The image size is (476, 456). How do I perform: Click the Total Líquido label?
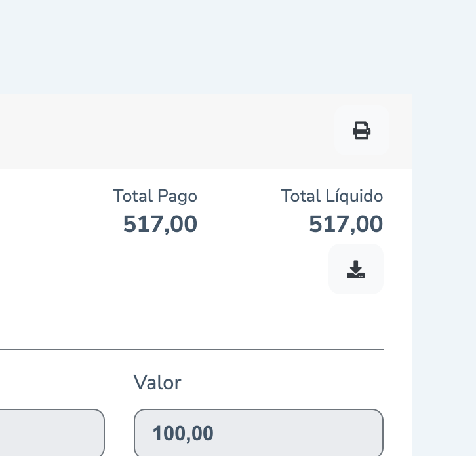click(332, 196)
